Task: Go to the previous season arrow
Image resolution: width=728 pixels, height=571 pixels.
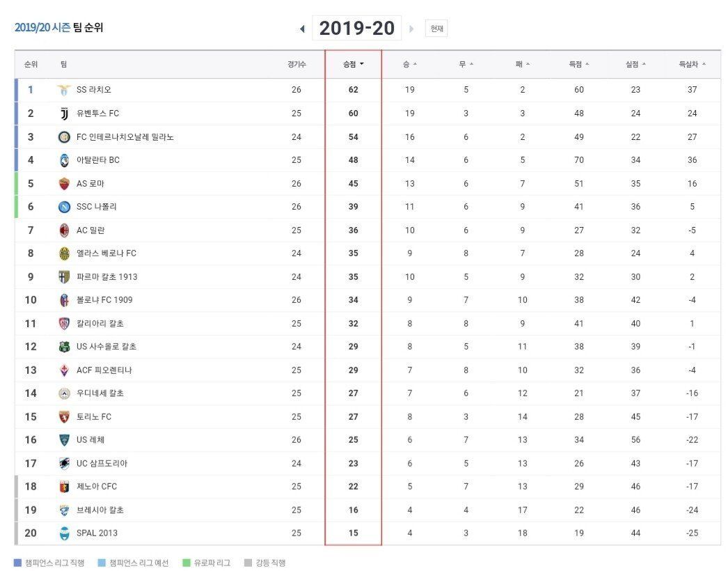Action: click(x=302, y=29)
